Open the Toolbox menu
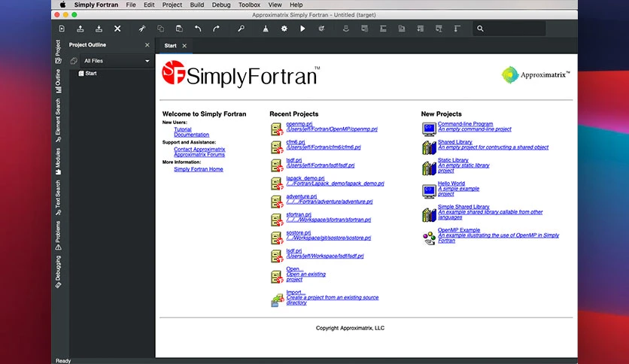Image resolution: width=629 pixels, height=364 pixels. click(x=249, y=5)
